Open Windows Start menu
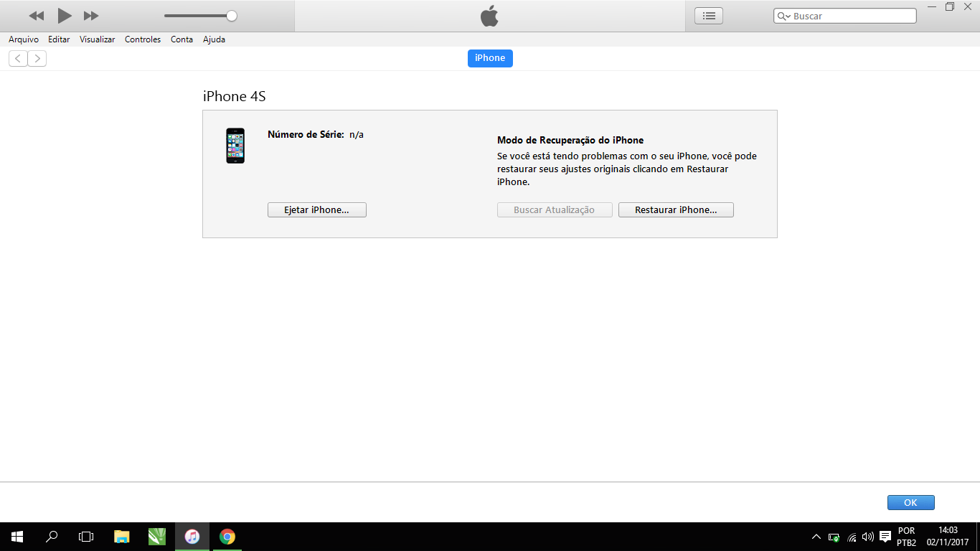980x551 pixels. click(17, 537)
